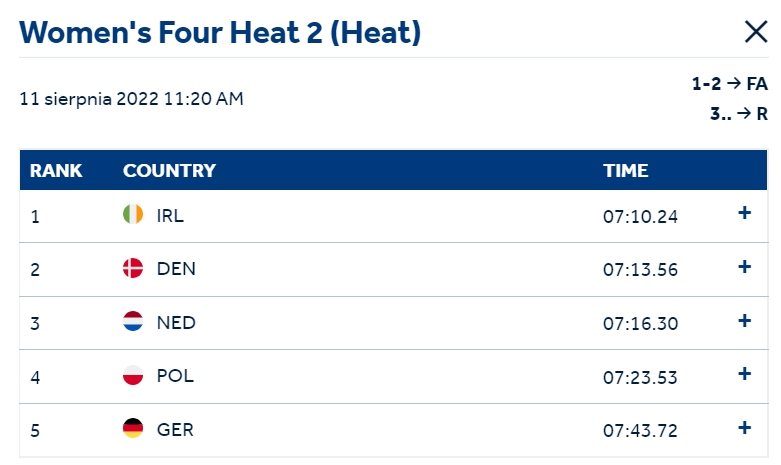This screenshot has width=781, height=465.
Task: Click the Women's Four Heat 2 title
Action: click(220, 33)
